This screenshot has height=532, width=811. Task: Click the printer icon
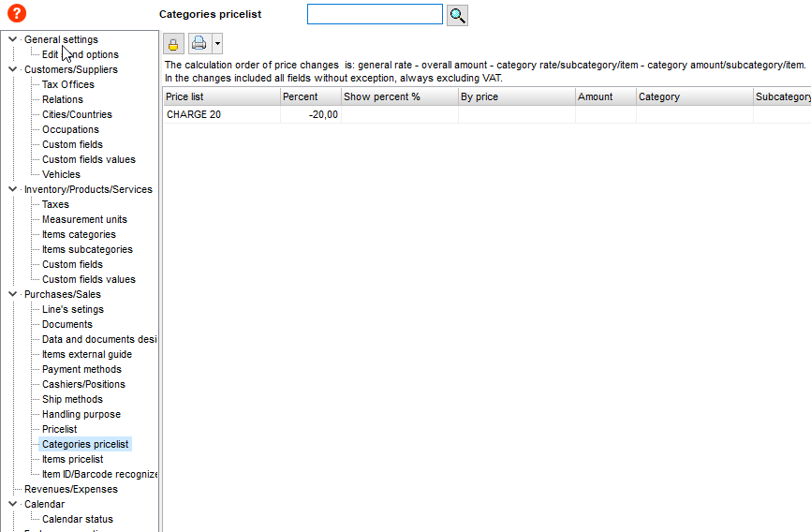coord(199,44)
